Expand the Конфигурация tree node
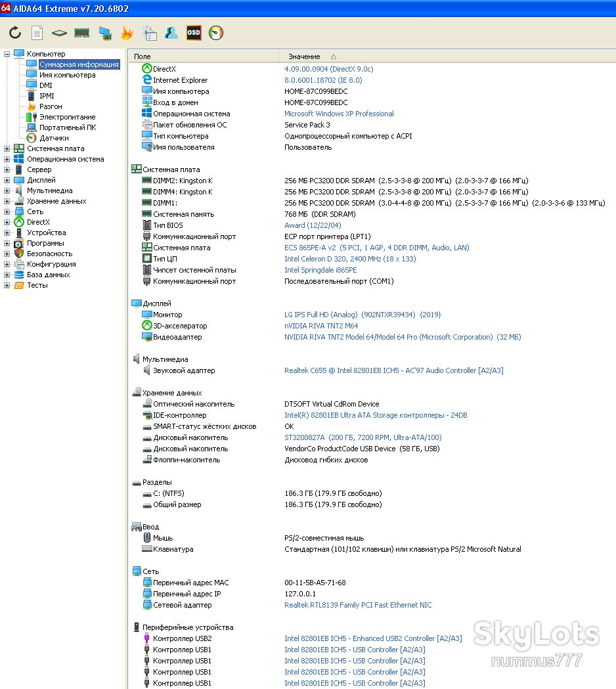Screen dimensions: 616x689 coord(7,264)
